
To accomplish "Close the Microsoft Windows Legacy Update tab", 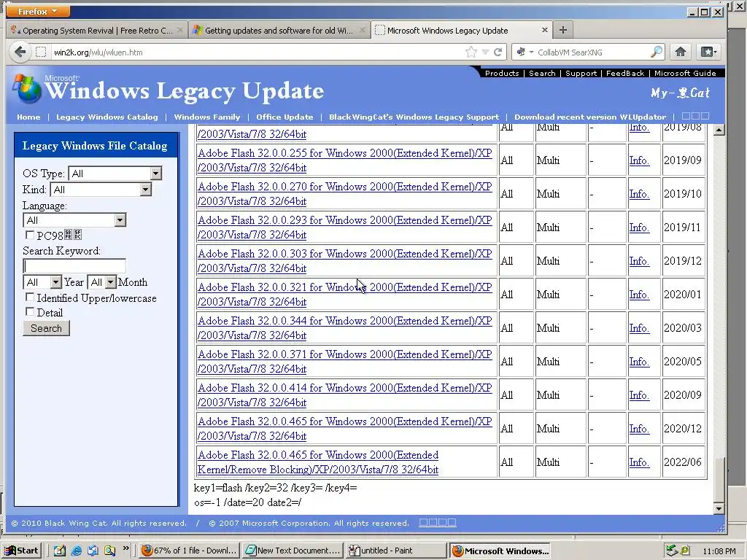I will 544,30.
